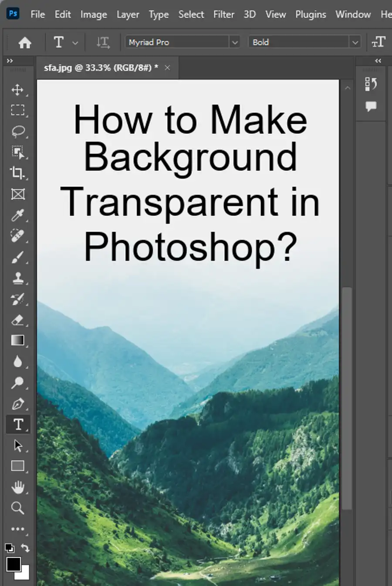Toggle text orientation button
The image size is (392, 586).
click(103, 42)
